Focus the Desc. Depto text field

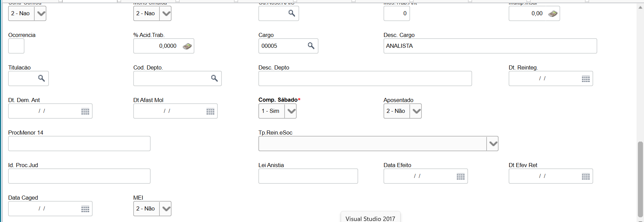pos(365,79)
